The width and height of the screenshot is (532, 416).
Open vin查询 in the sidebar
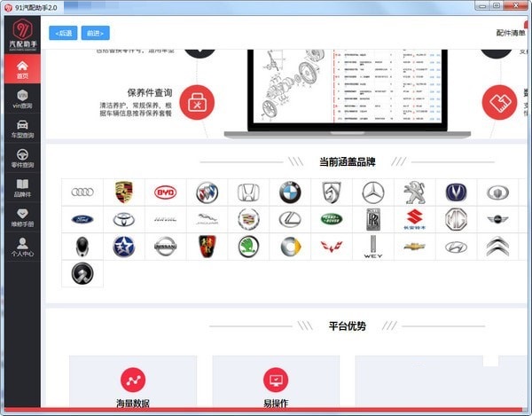[x=22, y=99]
